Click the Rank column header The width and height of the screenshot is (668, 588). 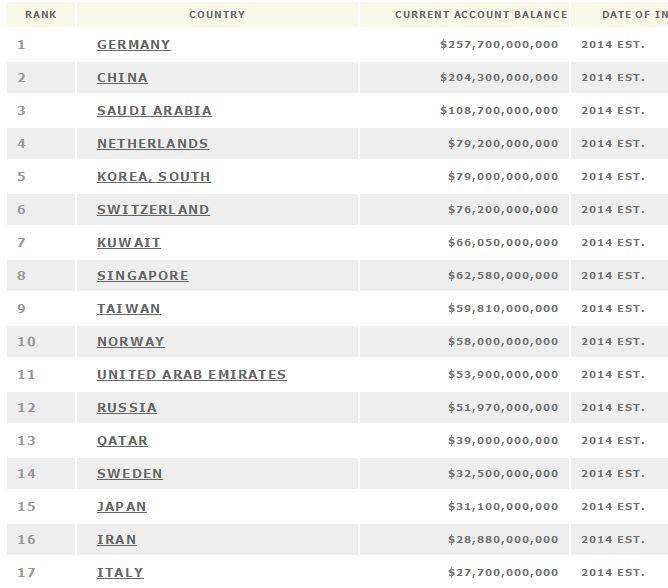coord(41,15)
